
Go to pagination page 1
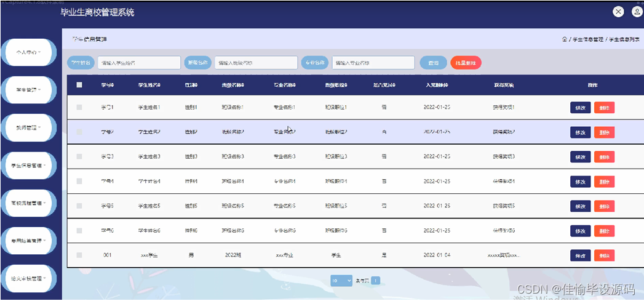375,281
